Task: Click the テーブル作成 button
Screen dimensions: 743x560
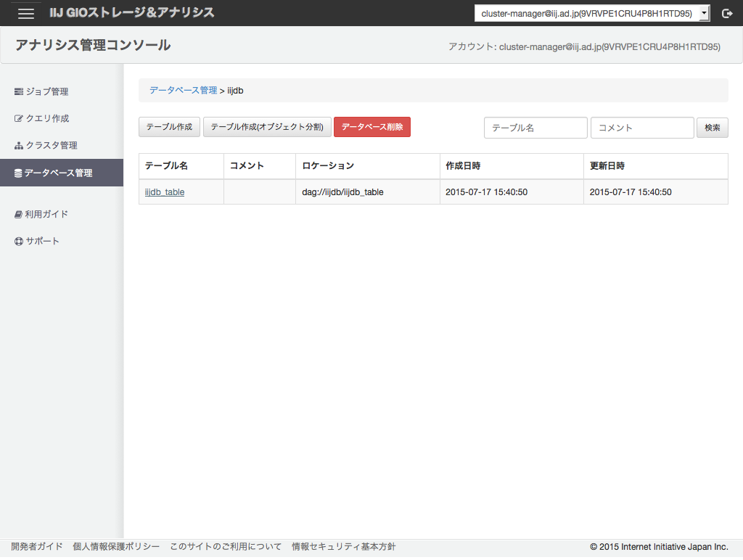Action: [169, 127]
